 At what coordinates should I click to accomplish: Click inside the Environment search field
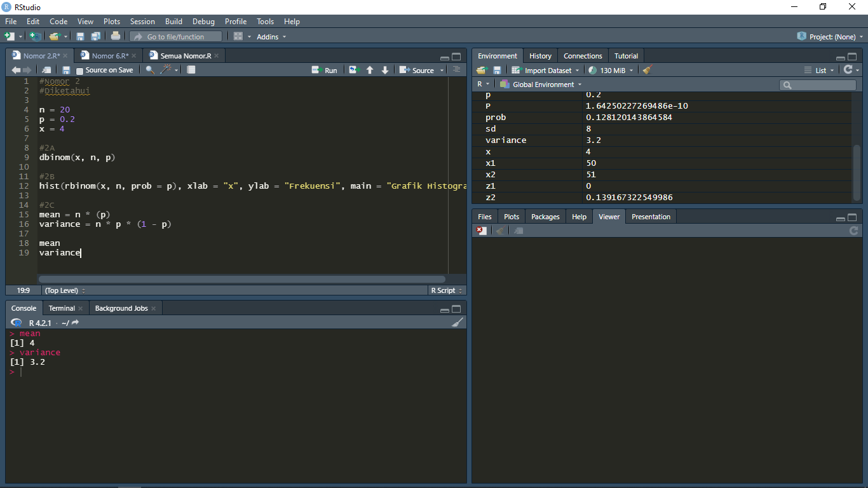[x=818, y=84]
